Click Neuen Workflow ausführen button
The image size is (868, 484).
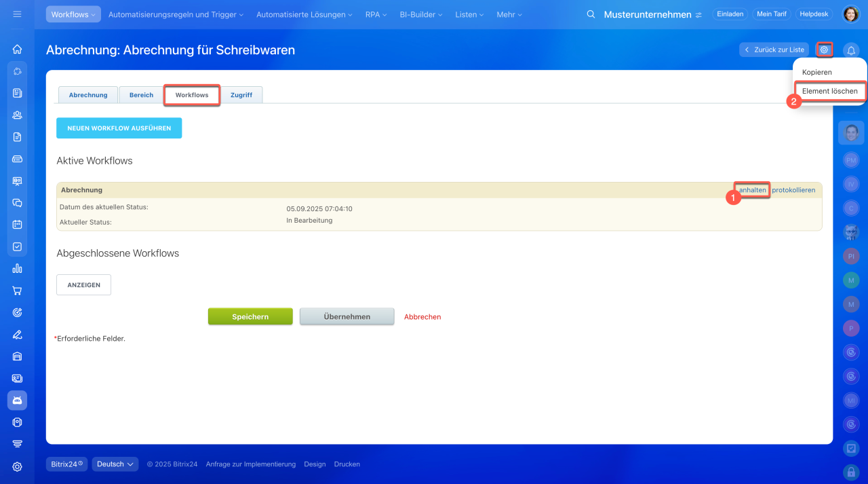tap(119, 128)
